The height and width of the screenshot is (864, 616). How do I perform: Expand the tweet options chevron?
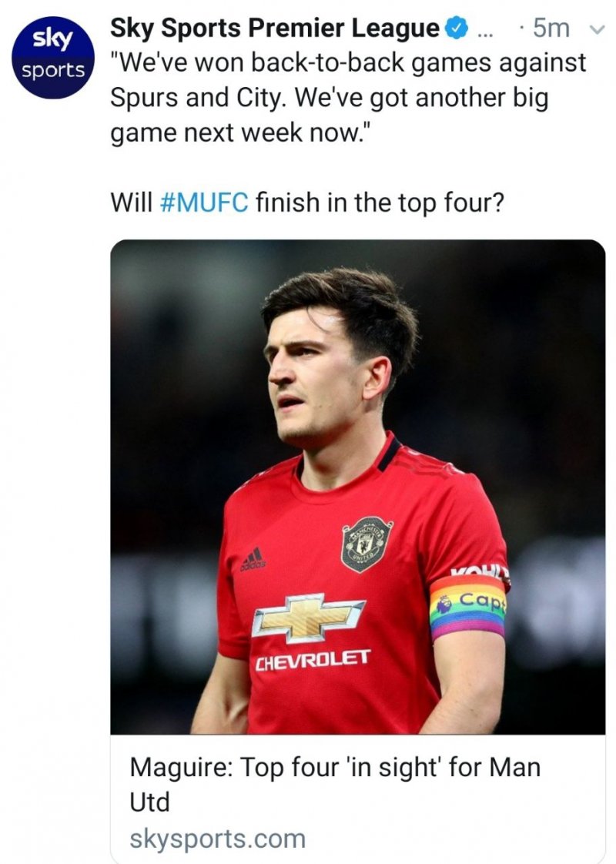(594, 31)
